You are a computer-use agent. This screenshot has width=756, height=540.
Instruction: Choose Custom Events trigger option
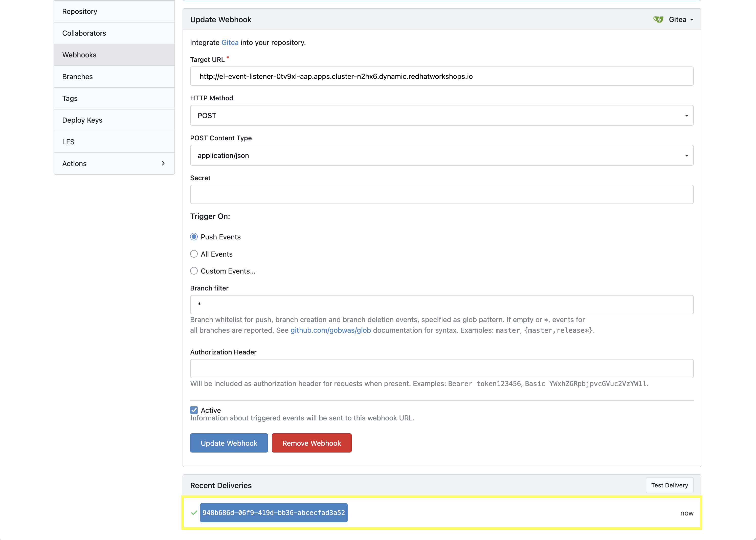[194, 271]
